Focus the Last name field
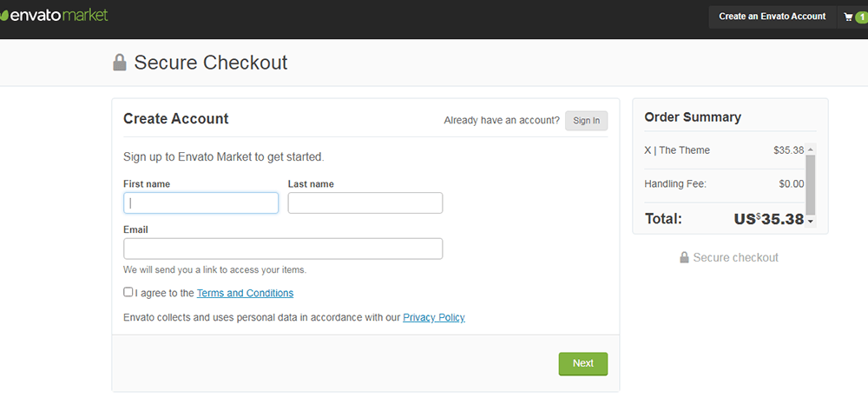 click(x=365, y=202)
